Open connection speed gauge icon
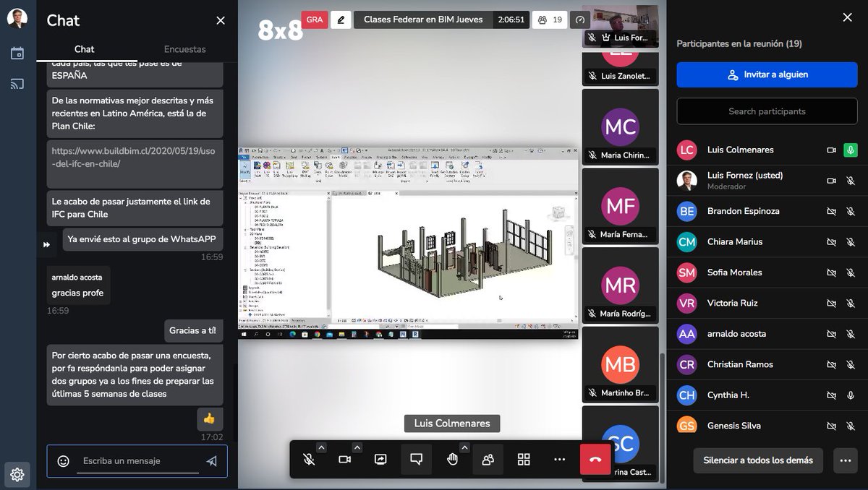This screenshot has height=490, width=868. [579, 20]
